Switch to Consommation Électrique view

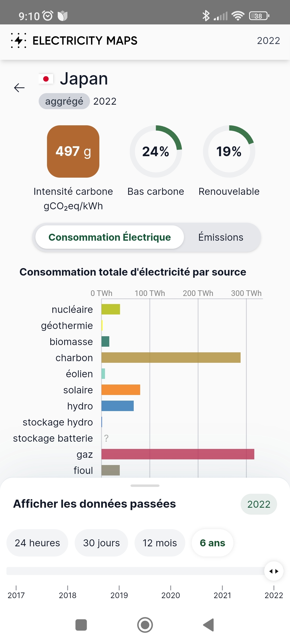110,237
